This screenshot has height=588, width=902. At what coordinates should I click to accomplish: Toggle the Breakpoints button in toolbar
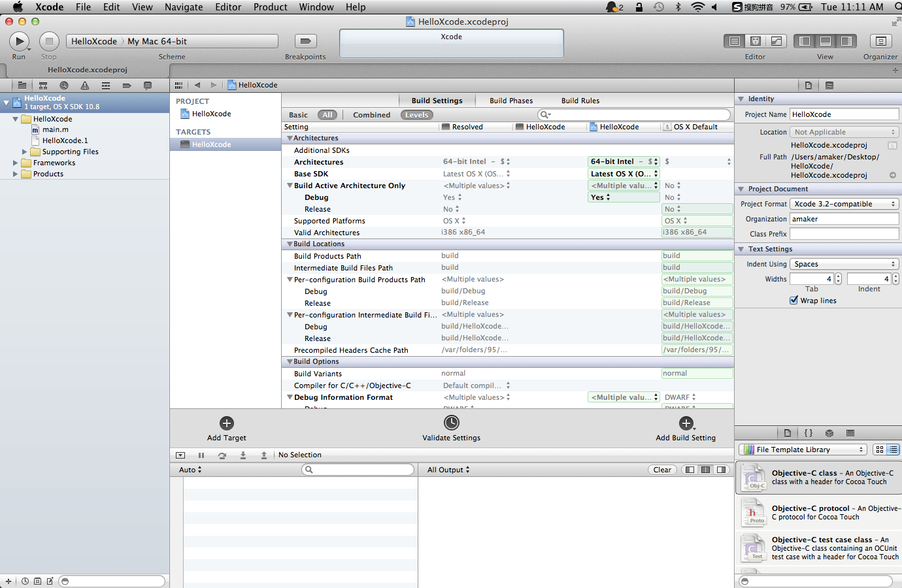(305, 41)
